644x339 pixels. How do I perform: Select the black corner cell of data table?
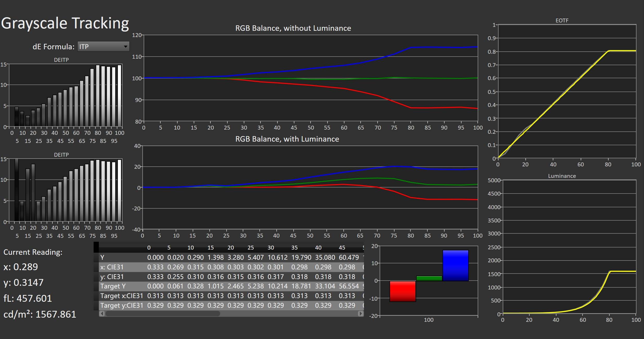pos(96,247)
